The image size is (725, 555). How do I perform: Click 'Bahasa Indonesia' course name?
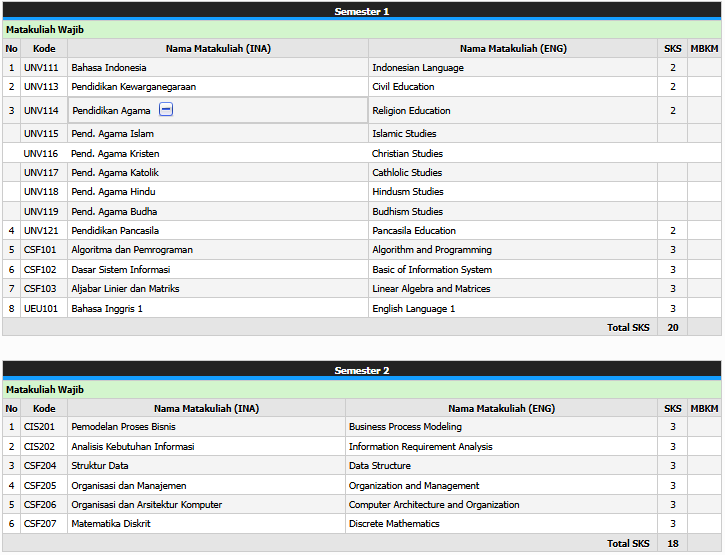pos(109,68)
